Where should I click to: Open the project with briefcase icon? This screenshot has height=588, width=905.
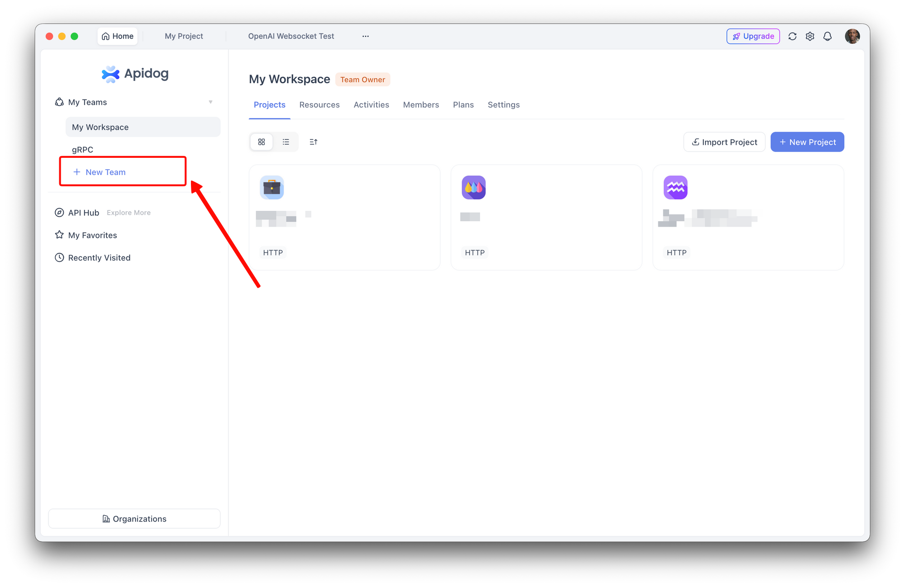(x=345, y=218)
